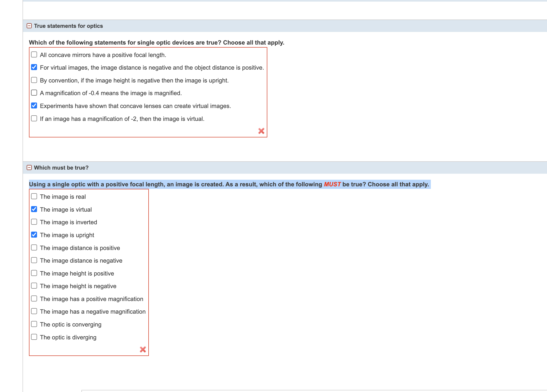Uncheck 'The image is virtual'

pos(34,209)
